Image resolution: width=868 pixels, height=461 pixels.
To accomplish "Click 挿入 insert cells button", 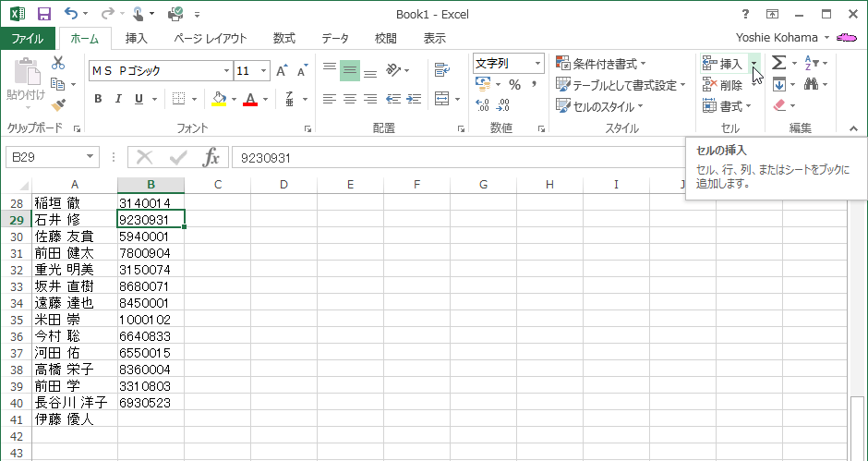I will tap(723, 65).
